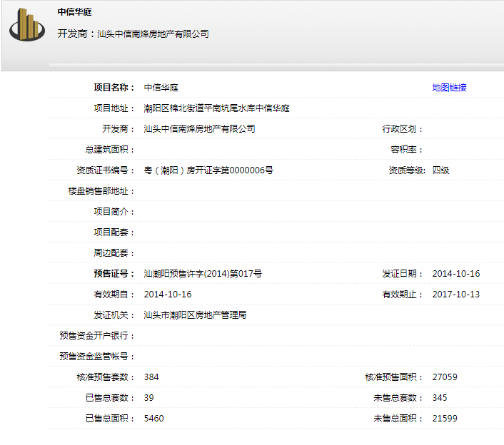
Task: Click the 核准预售面积 value 27059
Action: [445, 377]
